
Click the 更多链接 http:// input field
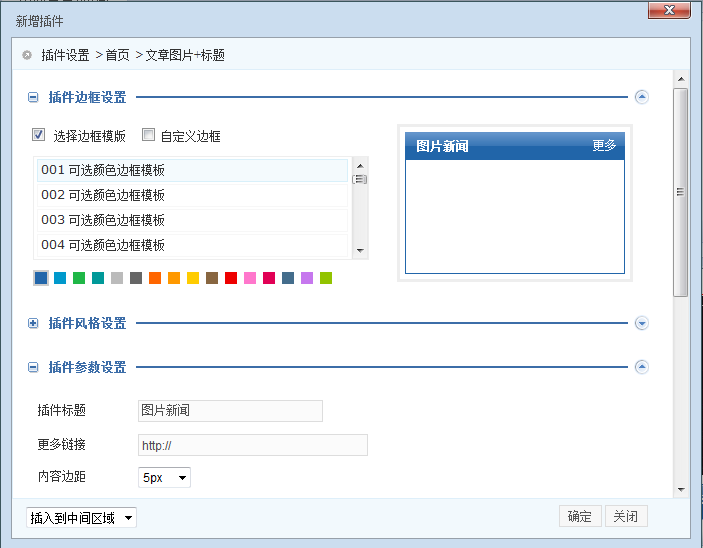(x=252, y=445)
